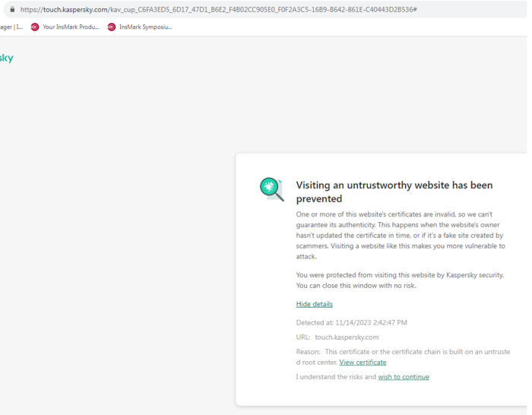The width and height of the screenshot is (532, 415).
Task: Click the Kaspersky logo text
Action: [6, 58]
